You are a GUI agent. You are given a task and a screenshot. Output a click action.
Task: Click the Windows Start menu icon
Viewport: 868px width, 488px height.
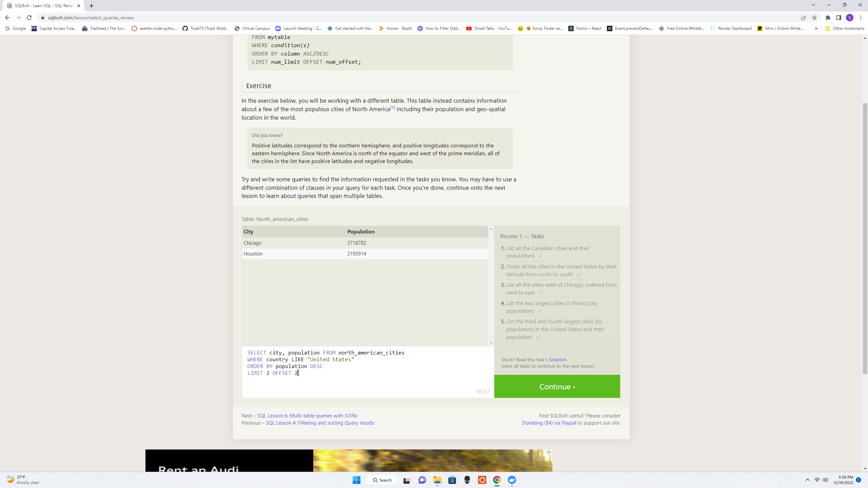click(x=356, y=480)
